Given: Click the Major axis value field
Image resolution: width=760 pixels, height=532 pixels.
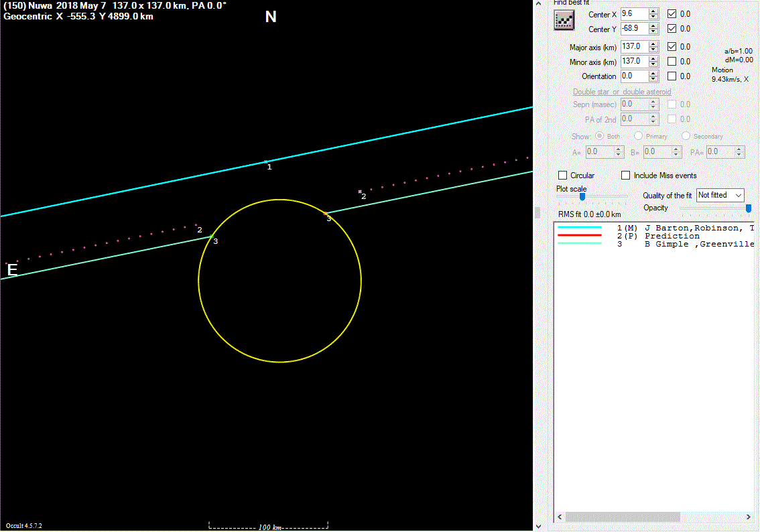Looking at the screenshot, I should [x=635, y=46].
